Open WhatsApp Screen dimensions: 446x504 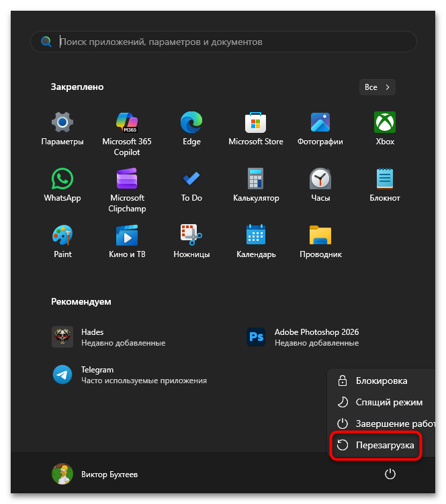(62, 185)
